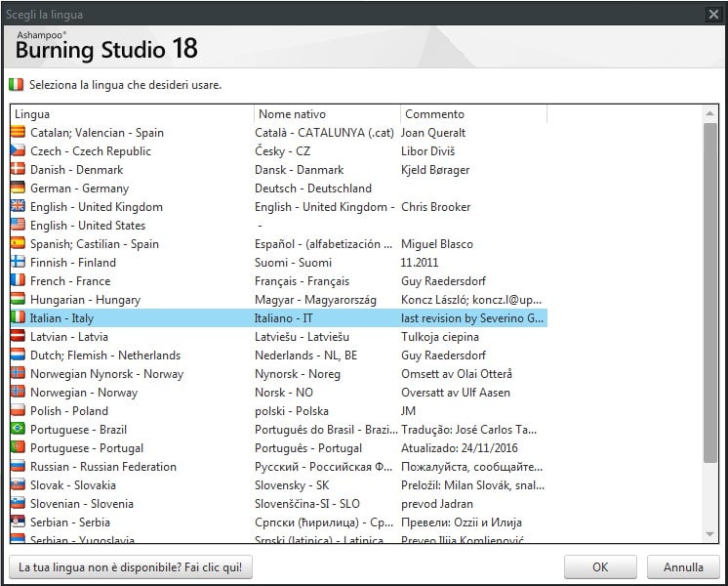The image size is (728, 586).
Task: Click the Norwegian - Norway flag icon
Action: (19, 393)
